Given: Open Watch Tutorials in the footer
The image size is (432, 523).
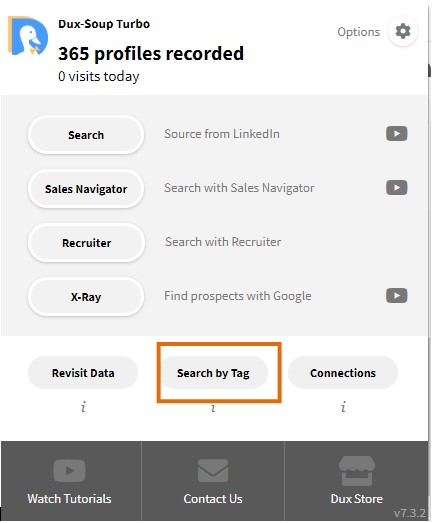Looking at the screenshot, I should point(71,481).
